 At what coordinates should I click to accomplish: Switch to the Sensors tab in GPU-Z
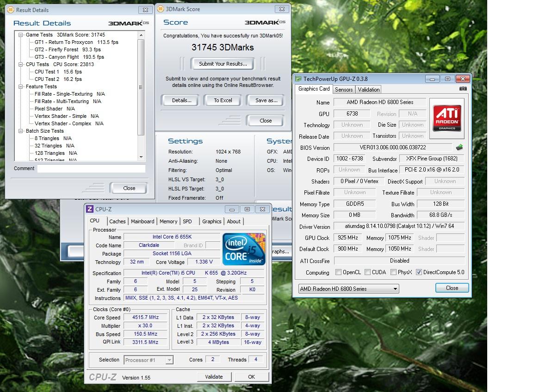[x=344, y=90]
